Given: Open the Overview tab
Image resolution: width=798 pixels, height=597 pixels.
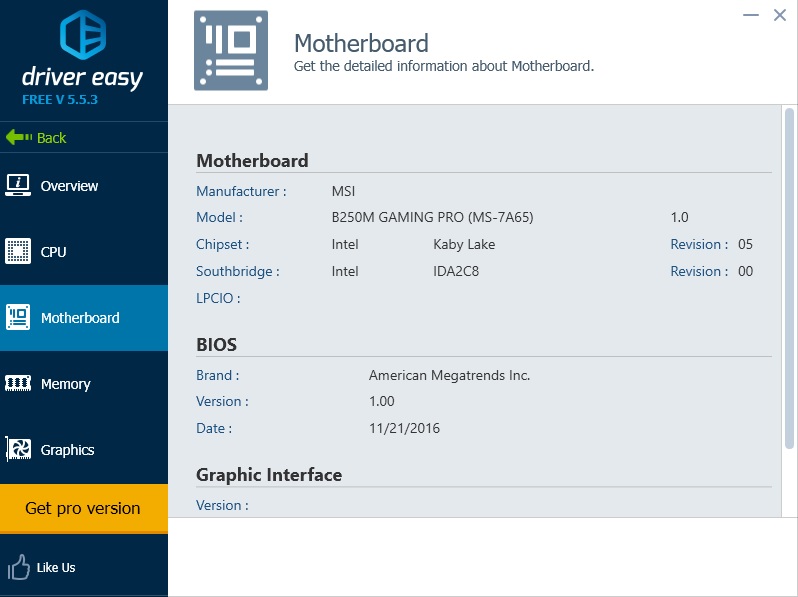Looking at the screenshot, I should (69, 186).
